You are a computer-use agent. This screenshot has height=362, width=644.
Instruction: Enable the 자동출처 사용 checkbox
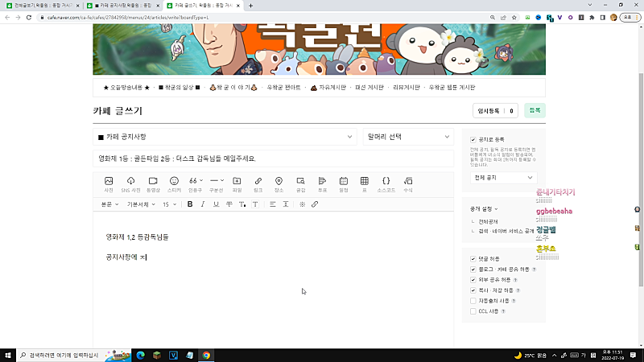point(473,301)
